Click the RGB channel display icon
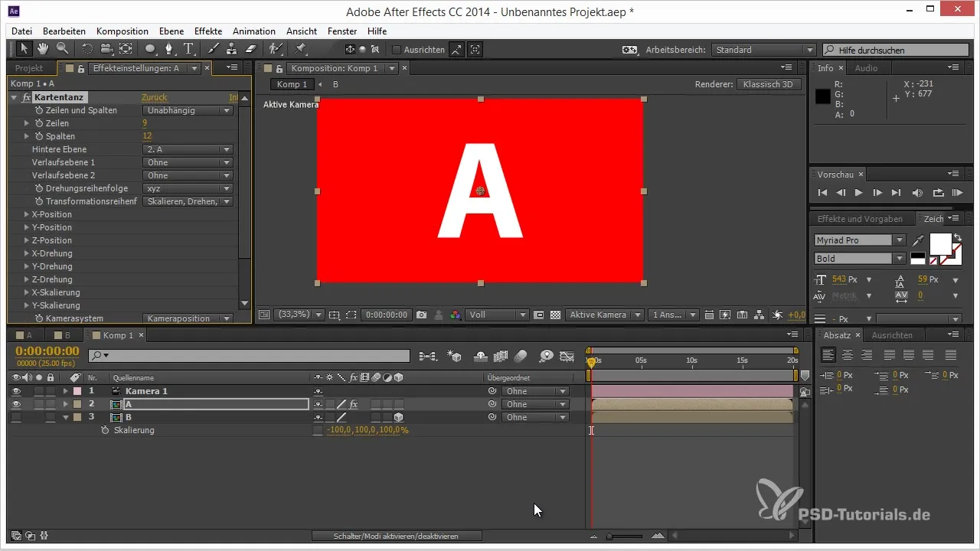The height and width of the screenshot is (551, 980). click(456, 315)
